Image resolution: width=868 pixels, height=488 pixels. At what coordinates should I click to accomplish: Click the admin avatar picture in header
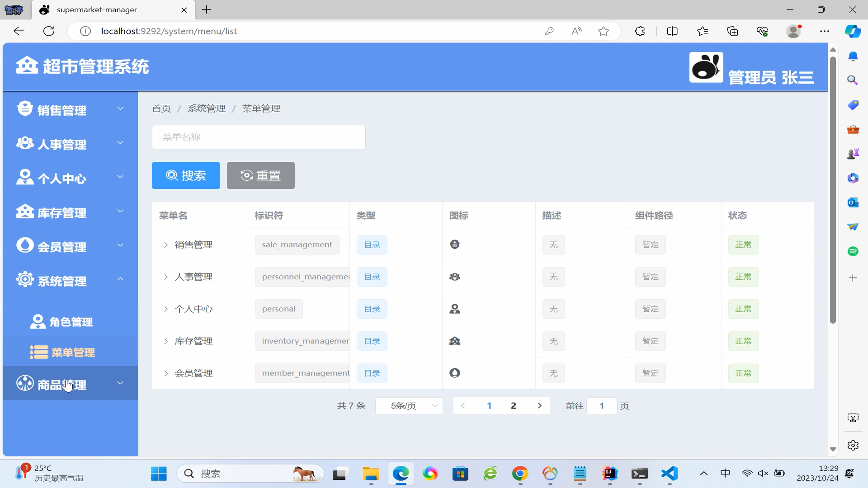(706, 67)
